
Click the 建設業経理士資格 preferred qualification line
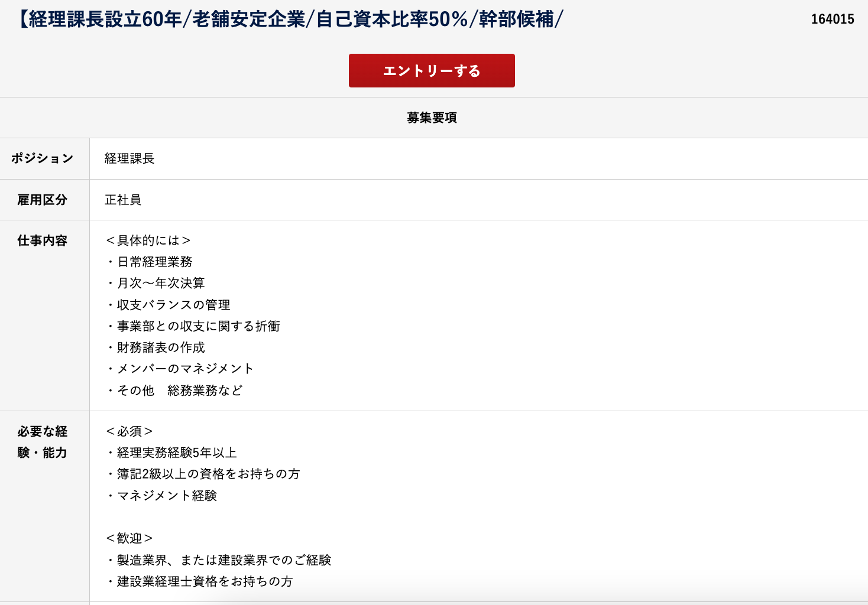click(x=205, y=581)
